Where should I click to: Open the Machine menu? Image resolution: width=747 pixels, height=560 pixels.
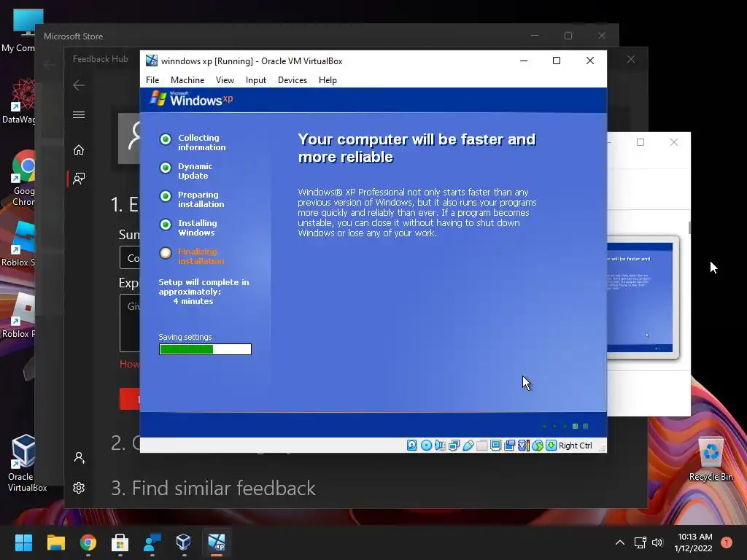click(187, 80)
